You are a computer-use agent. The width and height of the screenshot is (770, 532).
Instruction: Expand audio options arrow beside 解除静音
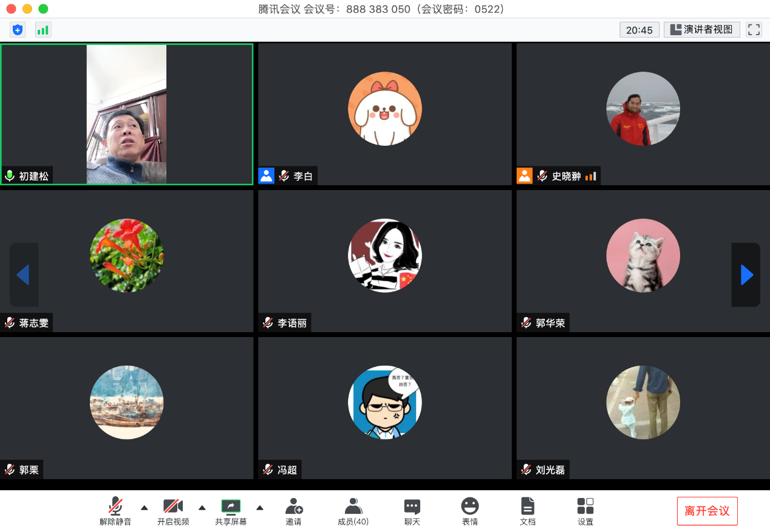(145, 508)
